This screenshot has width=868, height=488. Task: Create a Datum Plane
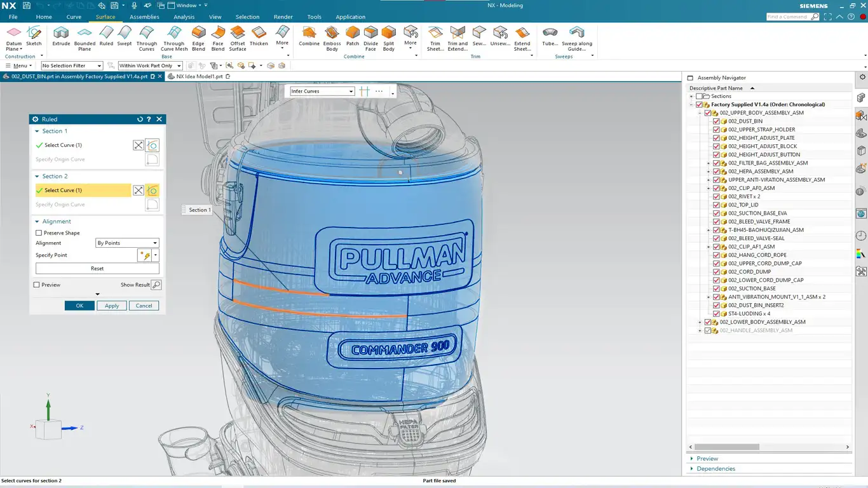coord(13,38)
